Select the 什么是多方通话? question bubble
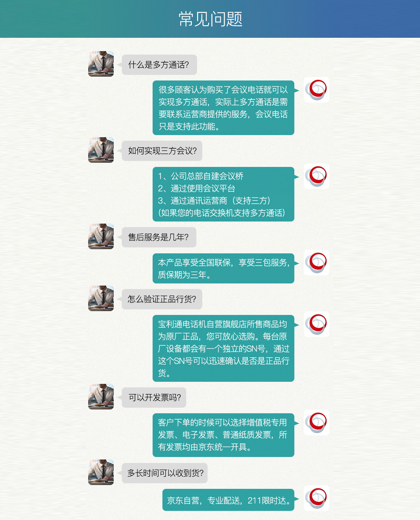This screenshot has width=420, height=520. [159, 65]
